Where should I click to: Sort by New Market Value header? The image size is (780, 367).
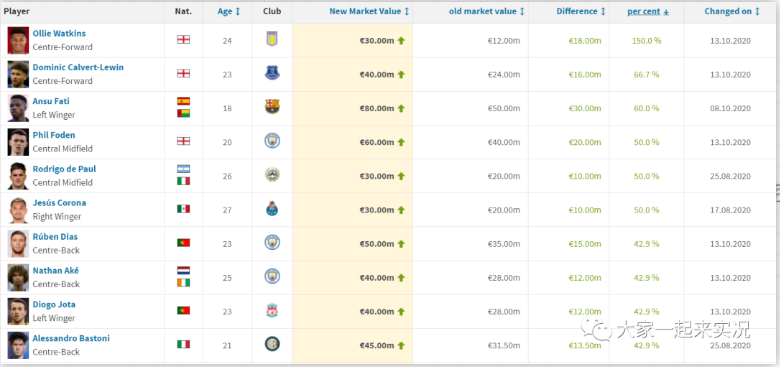[x=369, y=11]
